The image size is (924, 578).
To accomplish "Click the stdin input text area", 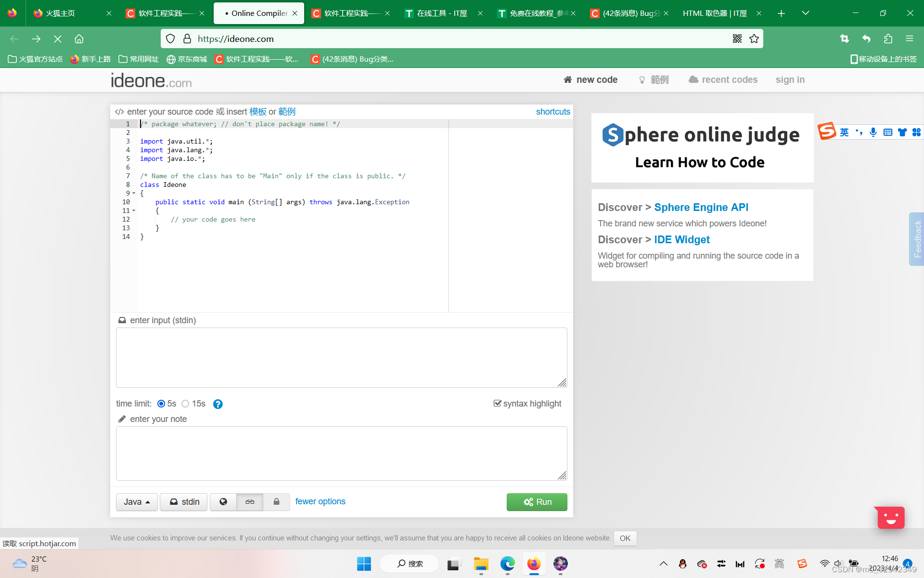I will pos(341,357).
